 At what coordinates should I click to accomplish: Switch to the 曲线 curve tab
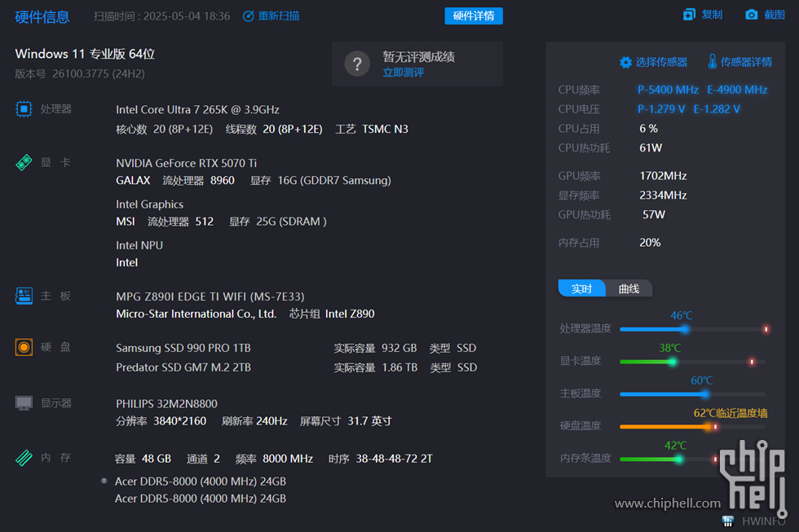click(x=629, y=288)
